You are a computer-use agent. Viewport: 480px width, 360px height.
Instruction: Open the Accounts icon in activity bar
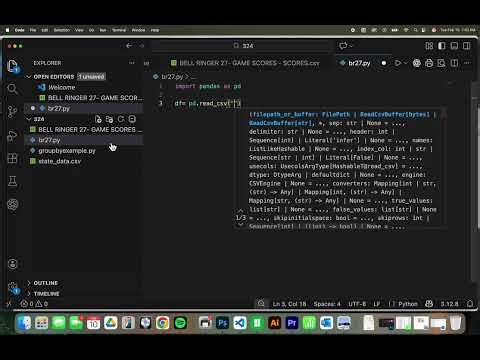click(x=13, y=264)
